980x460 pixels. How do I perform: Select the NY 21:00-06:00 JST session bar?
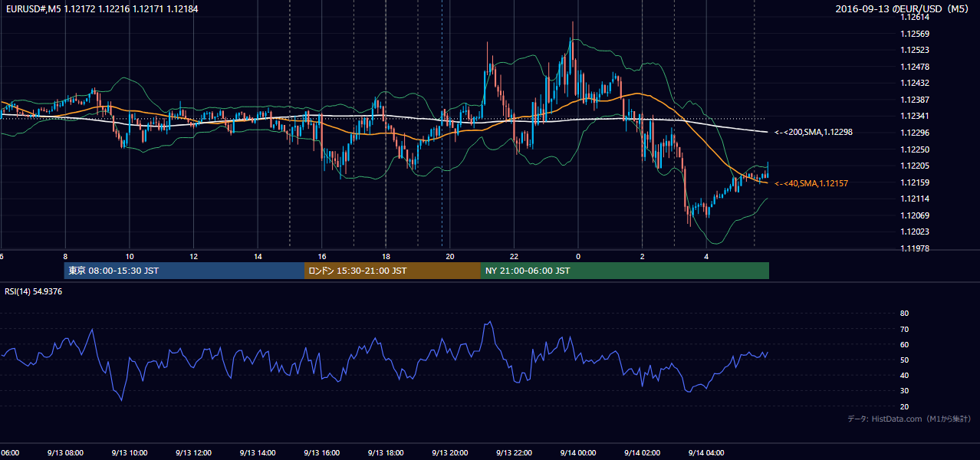click(x=625, y=271)
